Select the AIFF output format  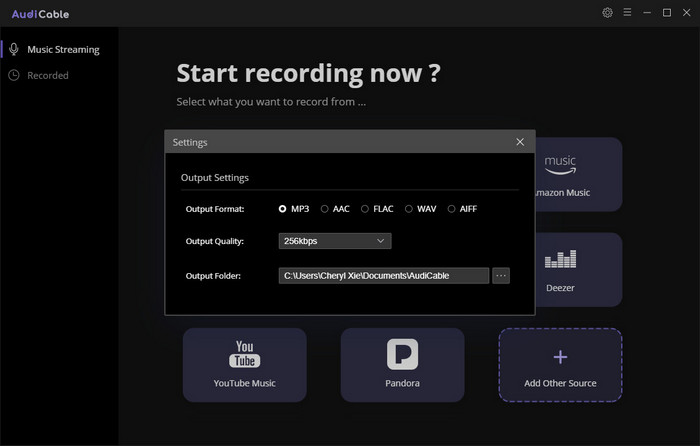tap(452, 209)
